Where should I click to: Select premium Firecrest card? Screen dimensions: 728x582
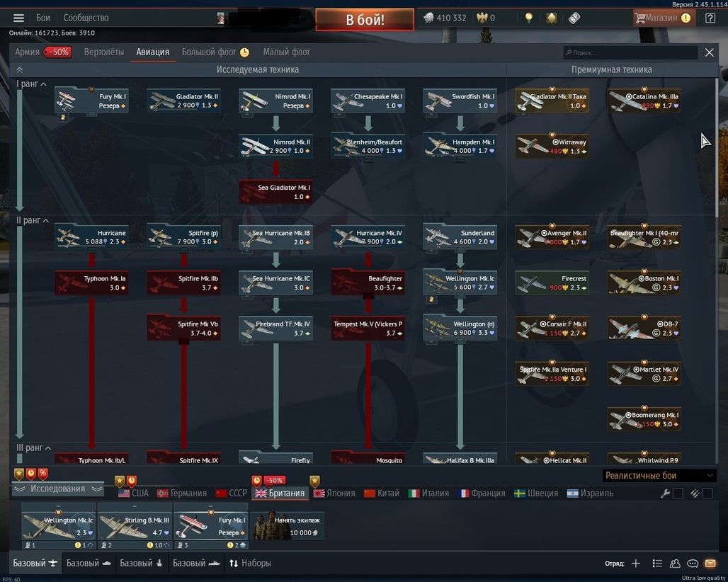click(x=552, y=283)
